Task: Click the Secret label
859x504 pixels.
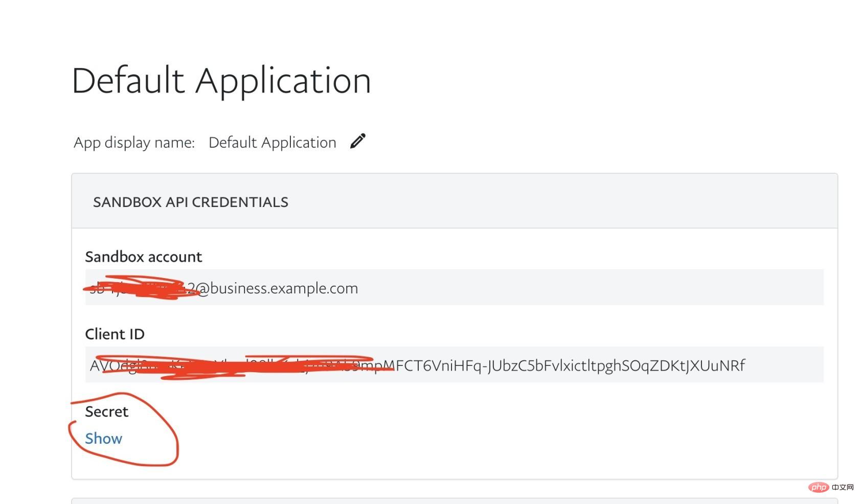Action: pyautogui.click(x=106, y=411)
